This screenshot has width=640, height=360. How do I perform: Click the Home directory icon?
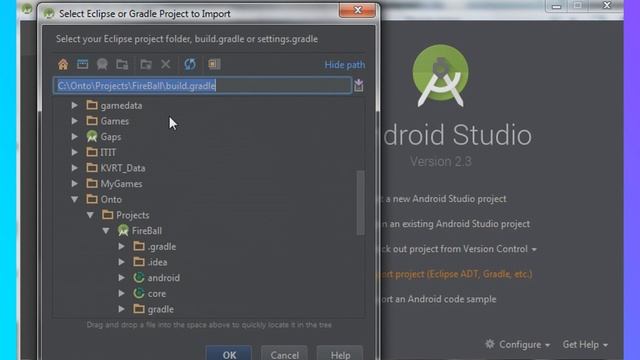[x=63, y=64]
